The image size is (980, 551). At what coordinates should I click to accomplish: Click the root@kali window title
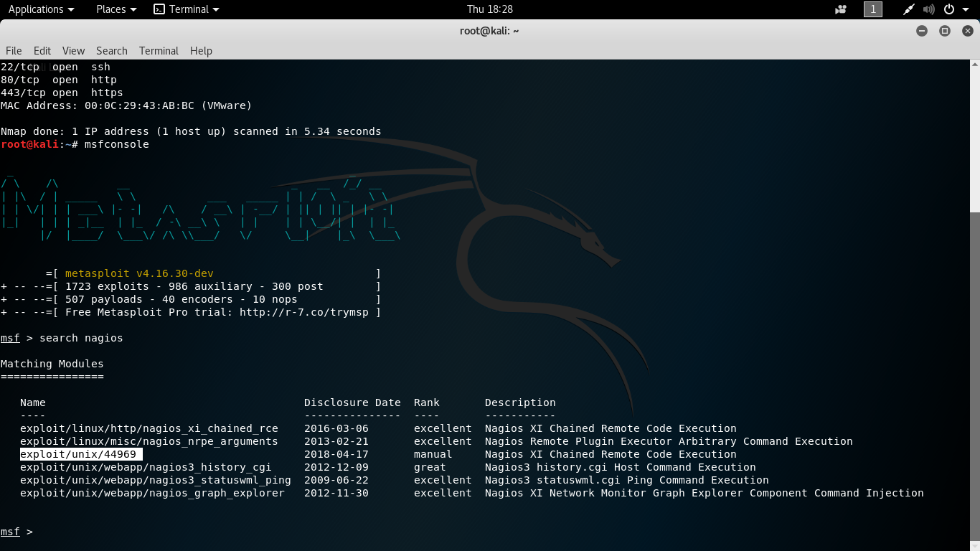pos(489,31)
